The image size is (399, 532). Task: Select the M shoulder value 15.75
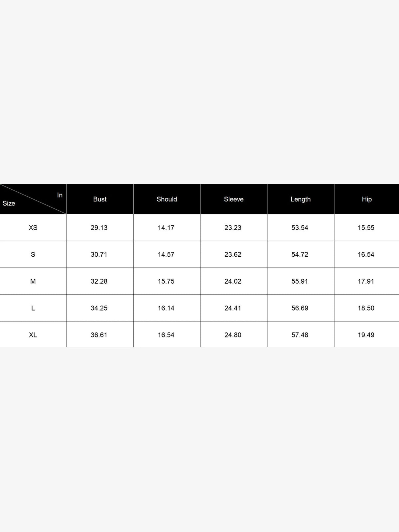click(166, 281)
